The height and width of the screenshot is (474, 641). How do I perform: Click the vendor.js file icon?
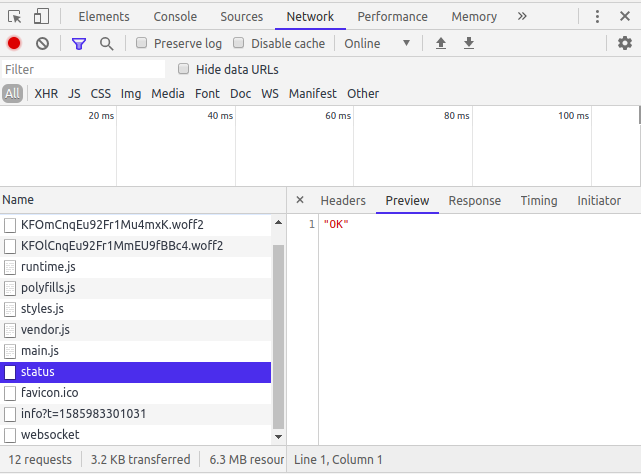(x=10, y=330)
